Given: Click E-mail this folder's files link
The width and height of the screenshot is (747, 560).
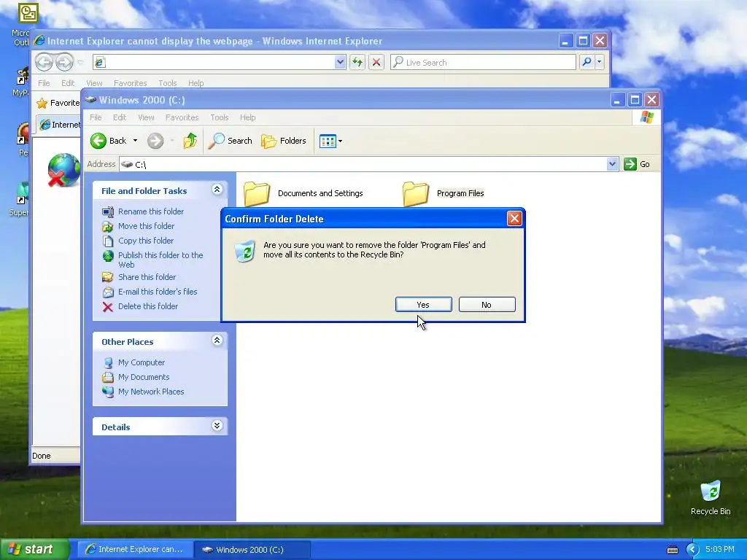Looking at the screenshot, I should [x=158, y=292].
